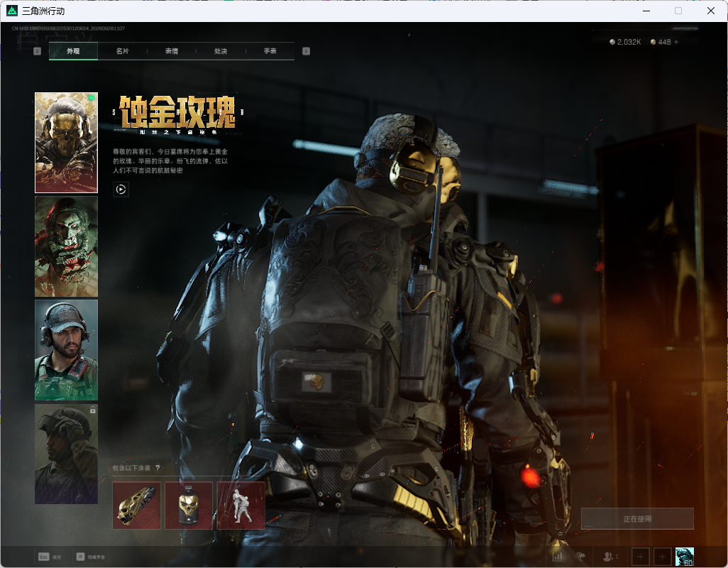Click the skin description paragraph text
Viewport: 728px width, 568px height.
(x=170, y=161)
